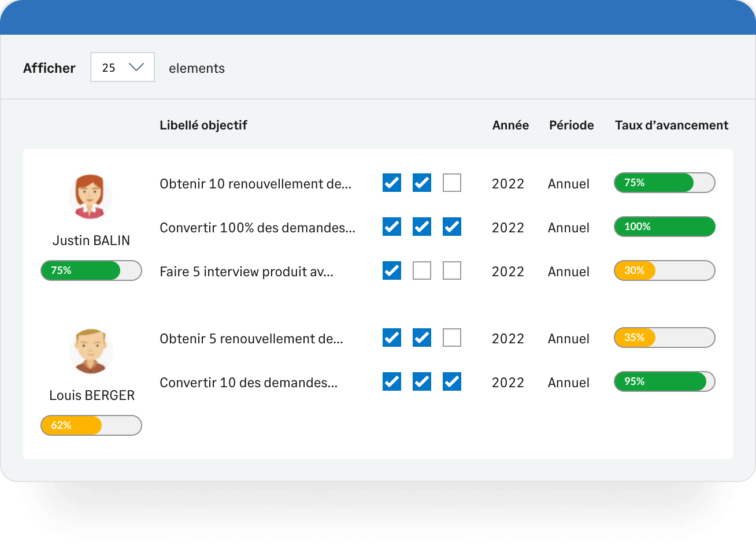Viewport: 756px width, 556px height.
Task: Uncheck second checkbox of Obtenir 10 renouvellement row
Action: (422, 183)
